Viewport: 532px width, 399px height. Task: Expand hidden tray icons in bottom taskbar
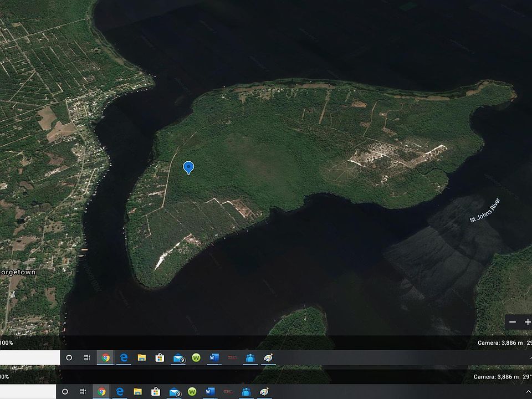(530, 392)
